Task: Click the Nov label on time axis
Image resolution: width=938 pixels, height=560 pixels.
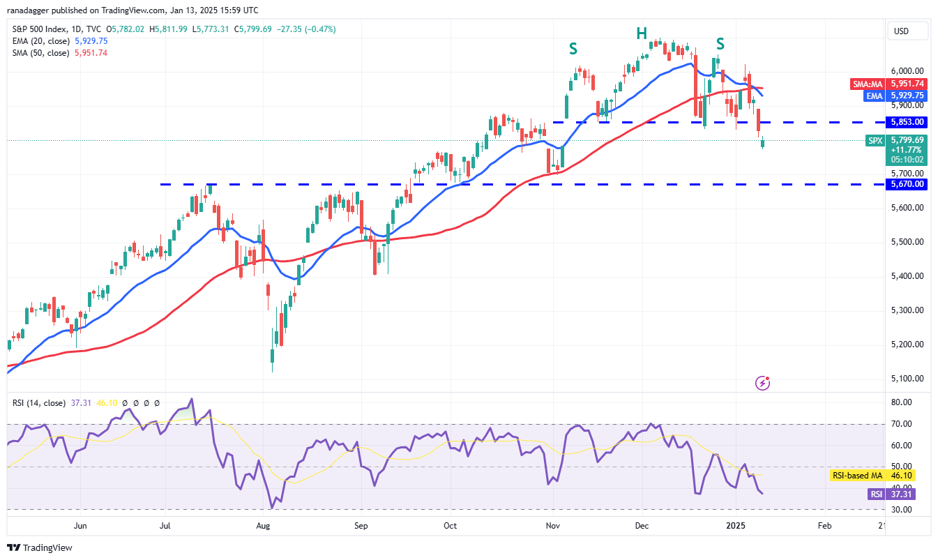Action: click(x=553, y=526)
